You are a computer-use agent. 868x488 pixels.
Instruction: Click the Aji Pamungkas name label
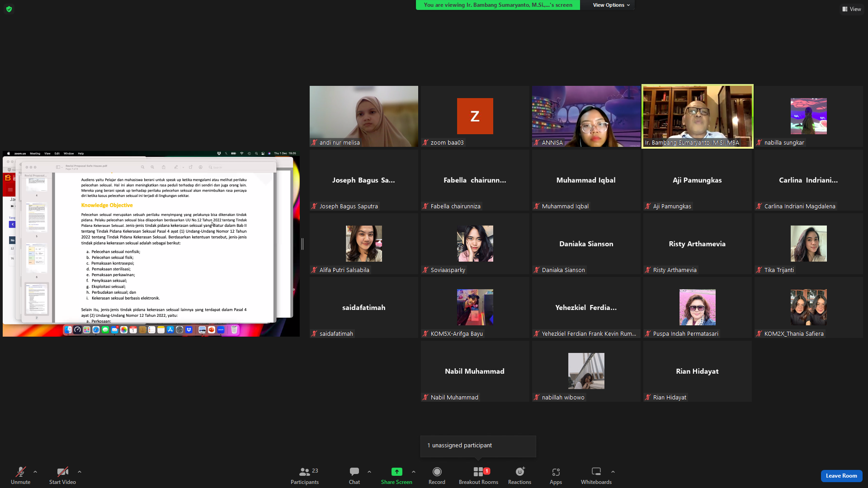click(672, 206)
